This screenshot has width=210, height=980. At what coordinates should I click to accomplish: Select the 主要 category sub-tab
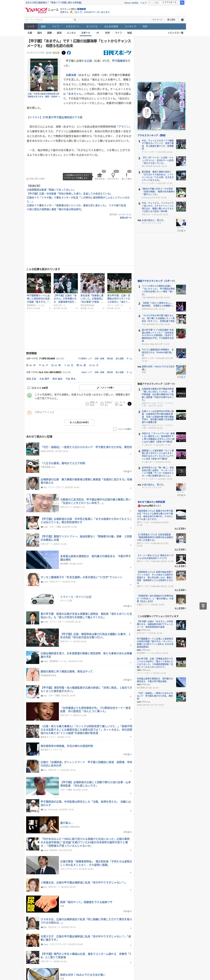30,33
